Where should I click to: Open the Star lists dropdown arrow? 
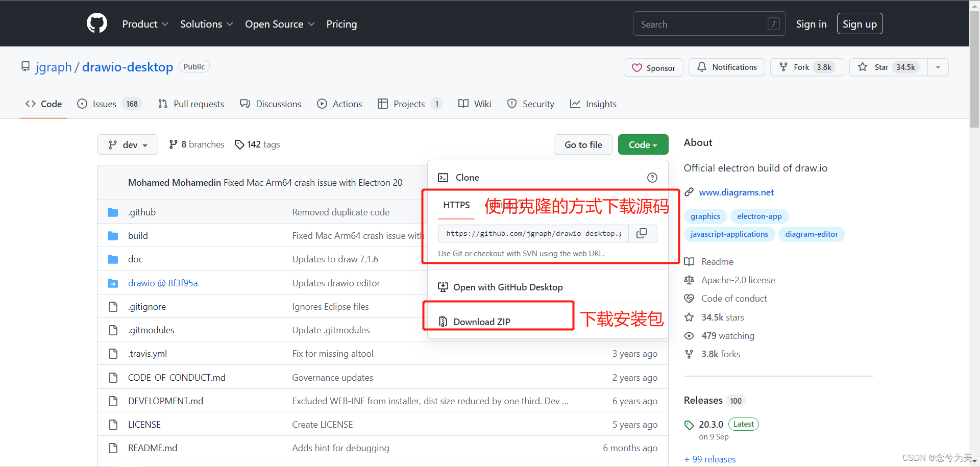tap(938, 67)
